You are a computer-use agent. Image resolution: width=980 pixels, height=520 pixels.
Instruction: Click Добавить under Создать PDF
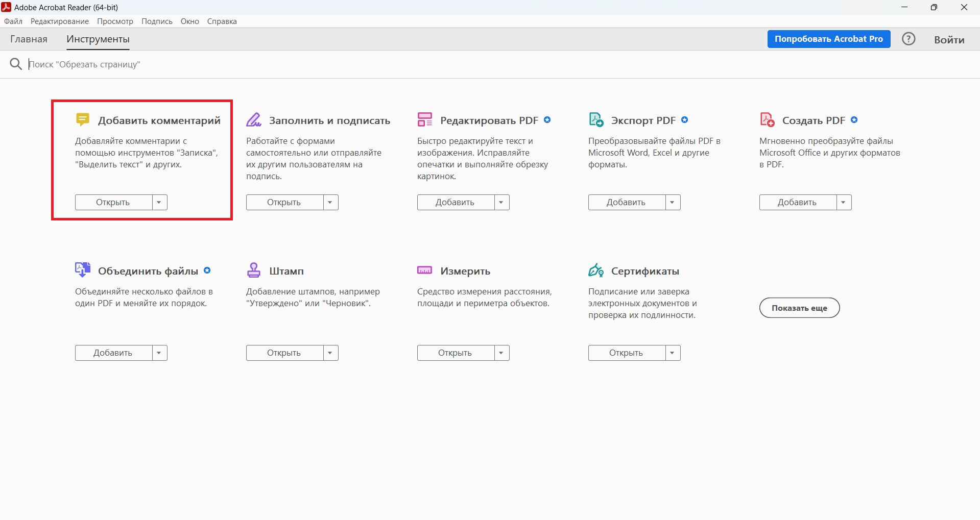click(x=798, y=203)
